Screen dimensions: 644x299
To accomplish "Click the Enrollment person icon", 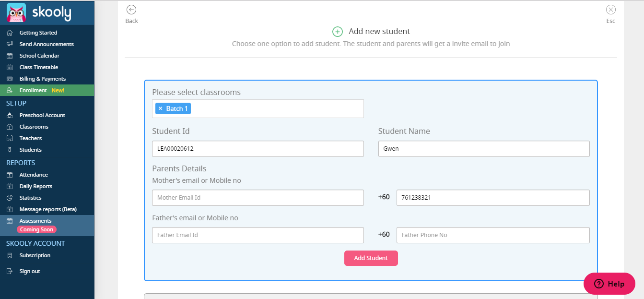I will click(10, 90).
